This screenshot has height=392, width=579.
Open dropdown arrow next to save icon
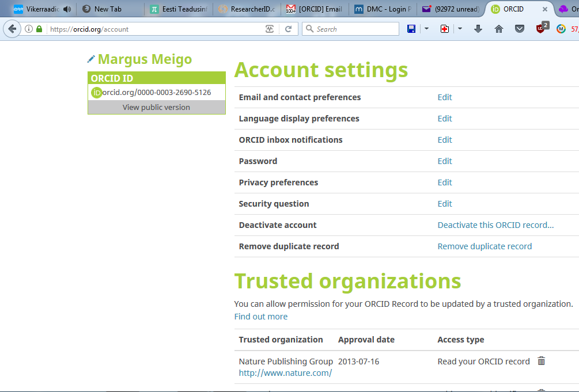[x=426, y=29]
